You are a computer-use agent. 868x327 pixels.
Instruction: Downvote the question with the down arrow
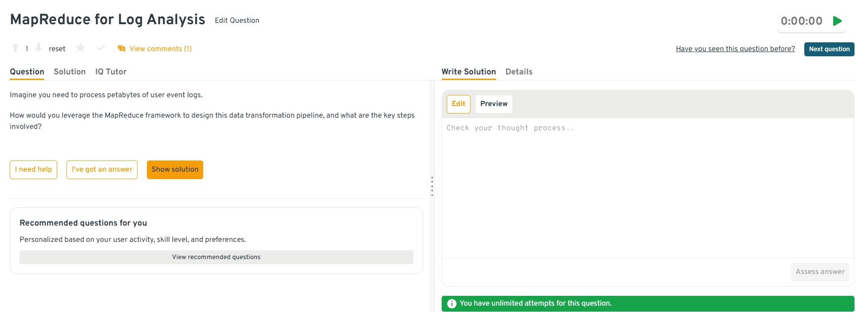click(x=39, y=48)
